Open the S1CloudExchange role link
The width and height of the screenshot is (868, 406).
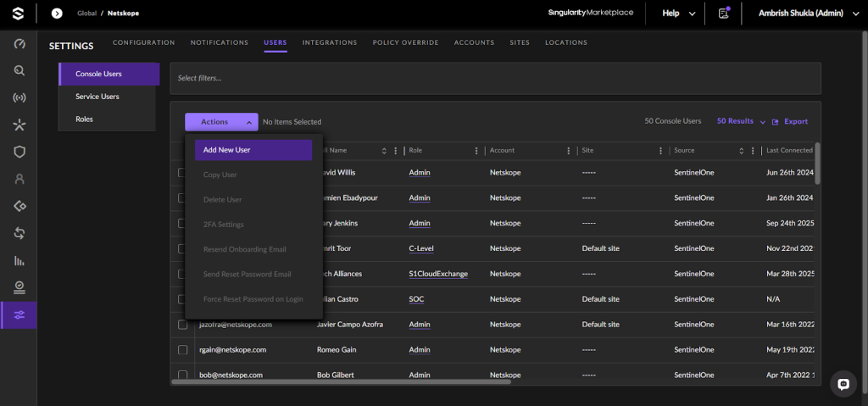tap(438, 274)
